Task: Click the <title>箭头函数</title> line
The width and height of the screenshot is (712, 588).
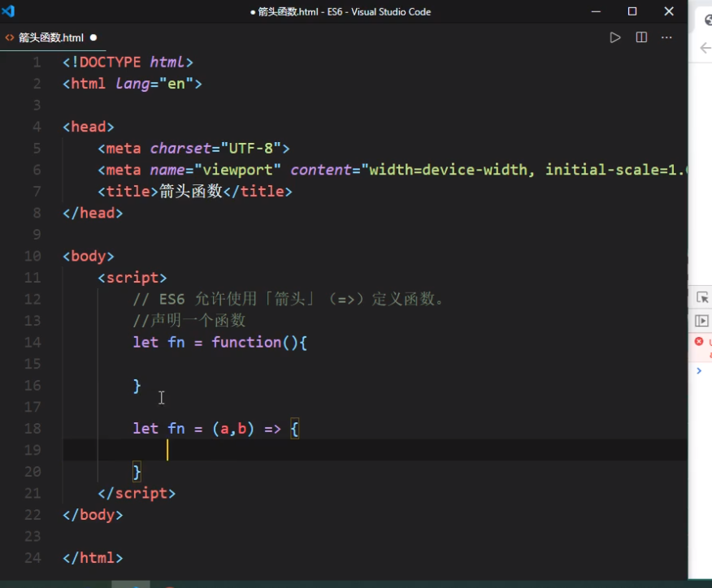Action: tap(195, 192)
